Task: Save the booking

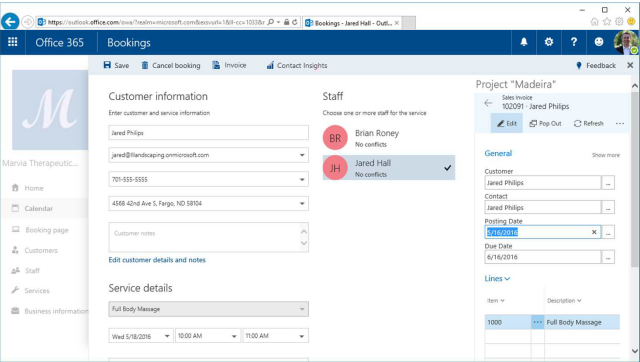Action: coord(116,65)
